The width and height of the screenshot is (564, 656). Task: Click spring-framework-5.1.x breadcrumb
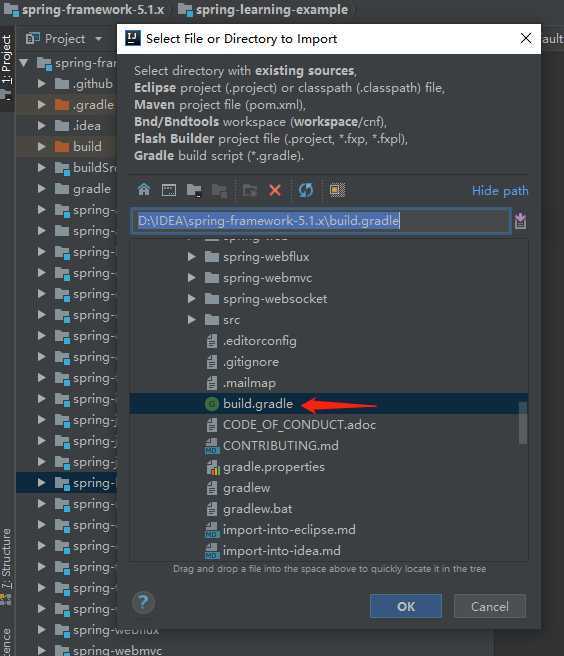pos(84,10)
